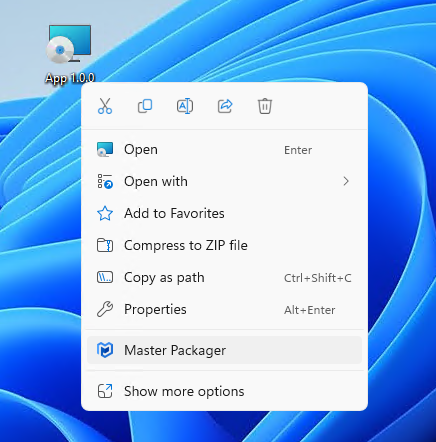Select Add to Favorites
The width and height of the screenshot is (436, 442).
click(x=224, y=214)
